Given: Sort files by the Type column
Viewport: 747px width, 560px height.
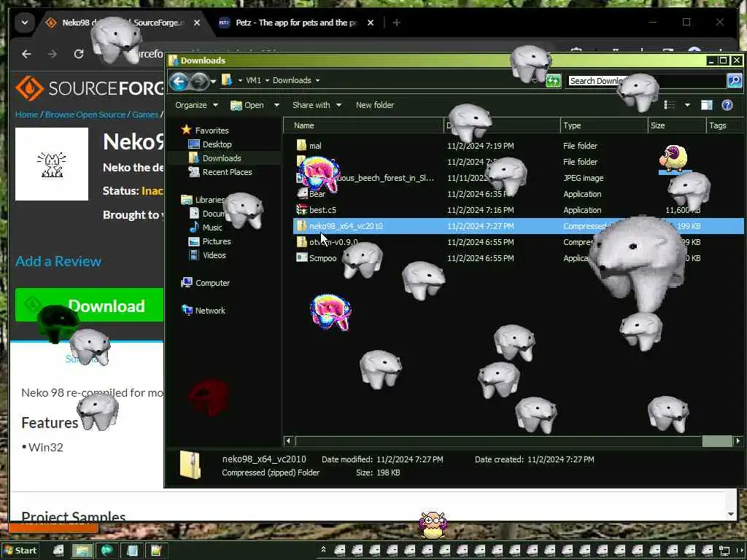Looking at the screenshot, I should coord(603,125).
